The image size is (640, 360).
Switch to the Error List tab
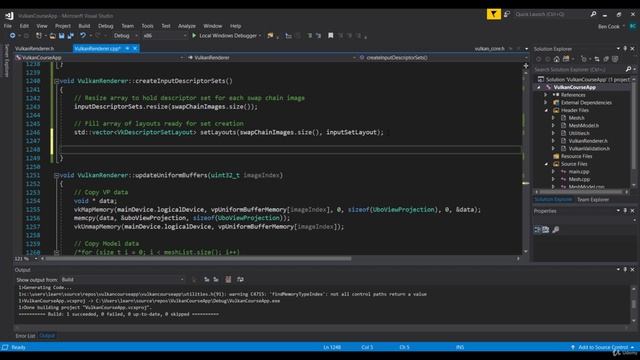[x=25, y=336]
